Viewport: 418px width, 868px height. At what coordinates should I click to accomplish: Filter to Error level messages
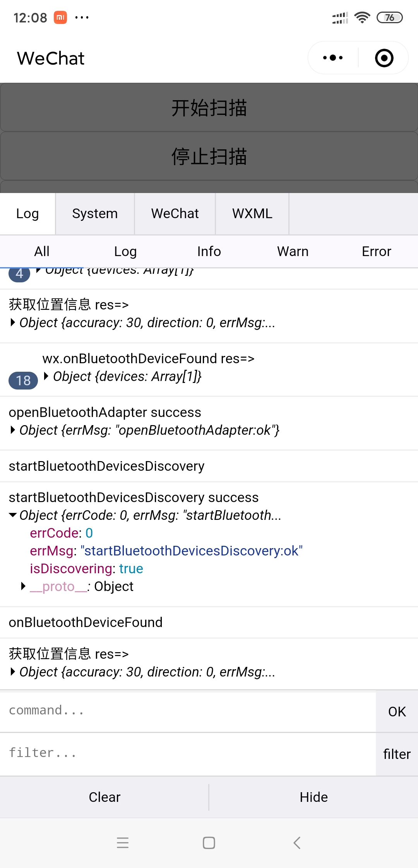[376, 251]
